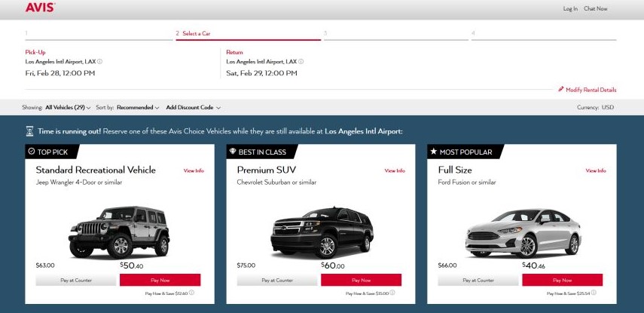Click the Return label
644x313 pixels.
point(234,52)
